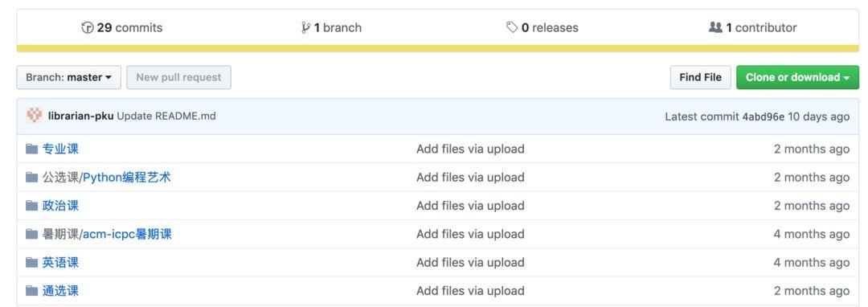Click folder icon beside 通选课

31,290
